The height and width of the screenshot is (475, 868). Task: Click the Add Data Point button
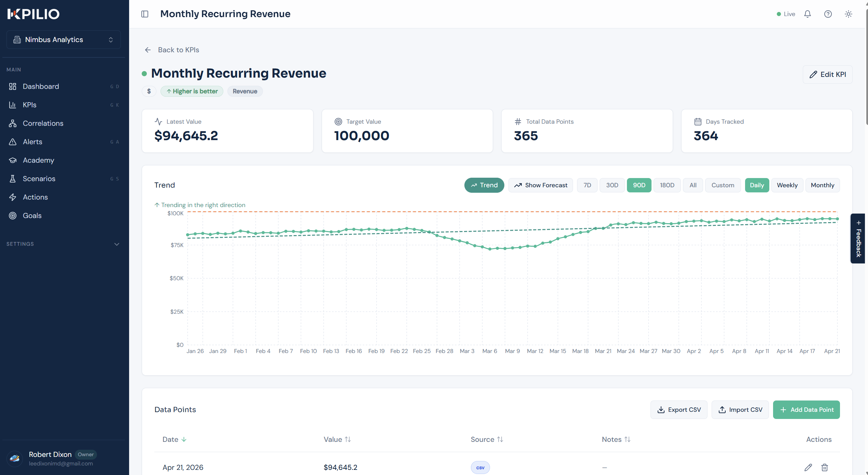[x=806, y=410]
